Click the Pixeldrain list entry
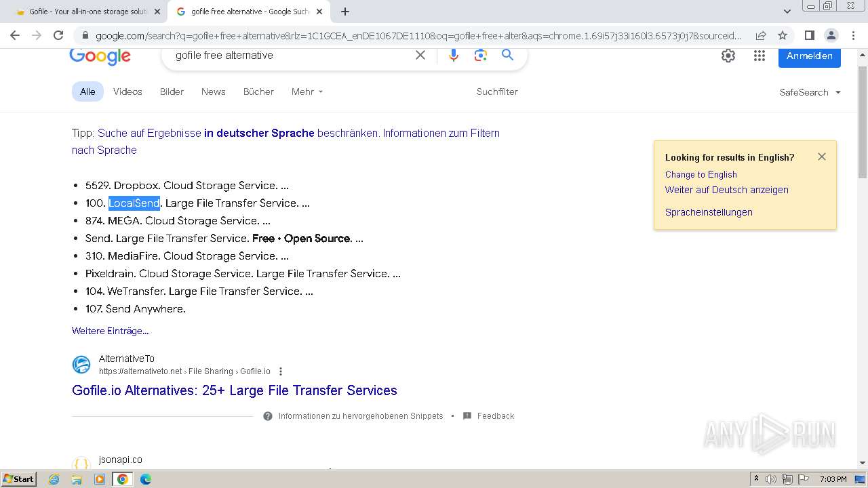The image size is (868, 488). click(x=243, y=273)
